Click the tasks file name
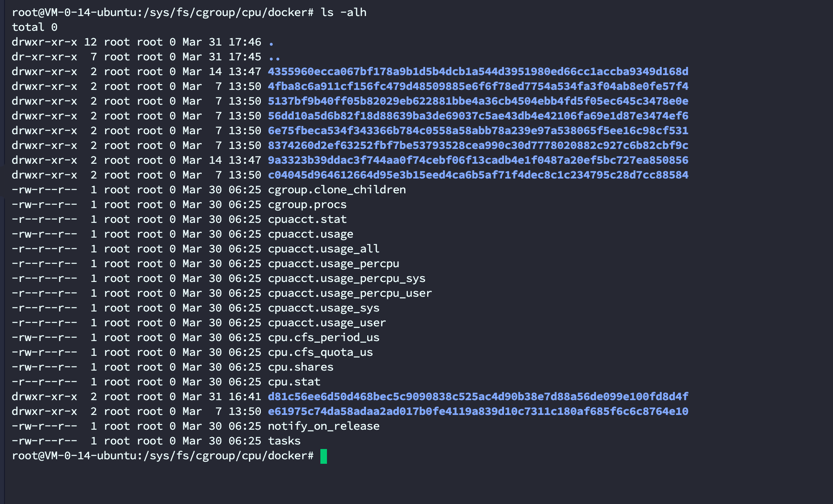The image size is (833, 504). (x=284, y=441)
